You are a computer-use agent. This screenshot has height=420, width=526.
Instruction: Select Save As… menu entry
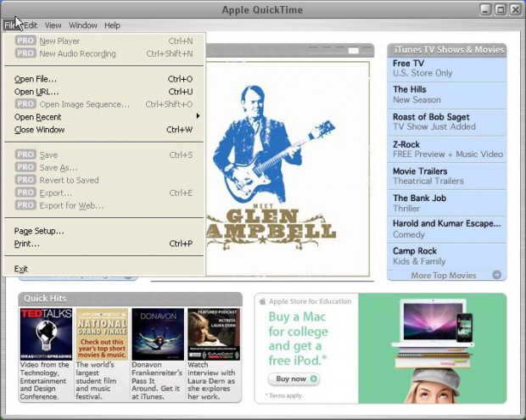point(104,167)
